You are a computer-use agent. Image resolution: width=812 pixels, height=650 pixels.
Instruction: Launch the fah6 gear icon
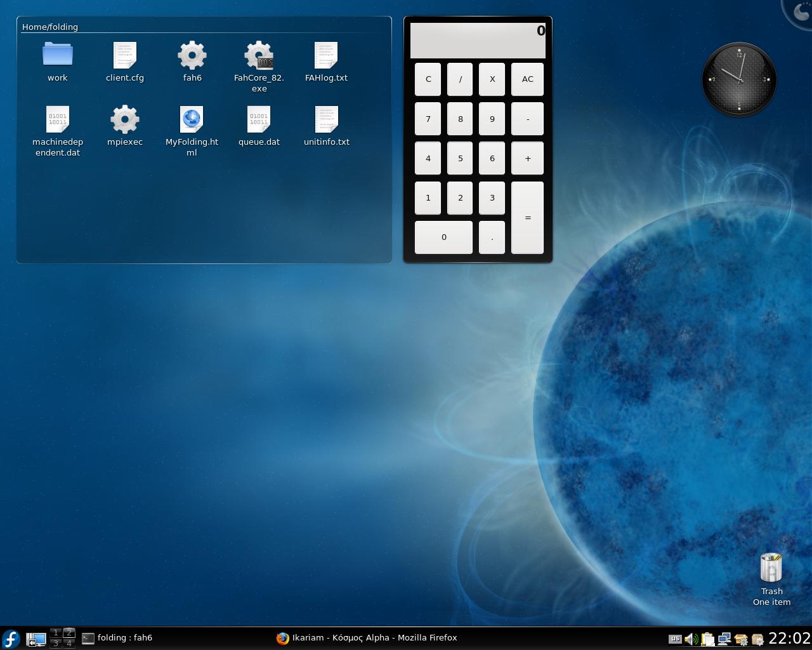pos(192,56)
